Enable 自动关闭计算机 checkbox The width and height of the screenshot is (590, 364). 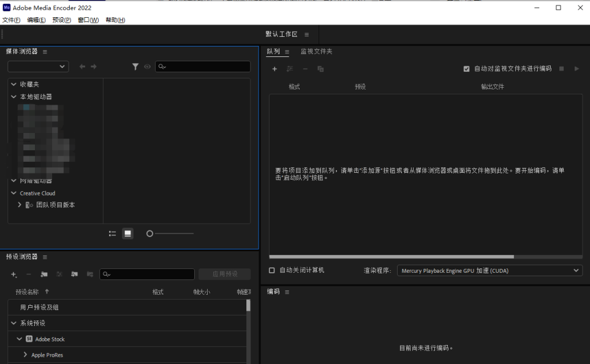tap(271, 270)
